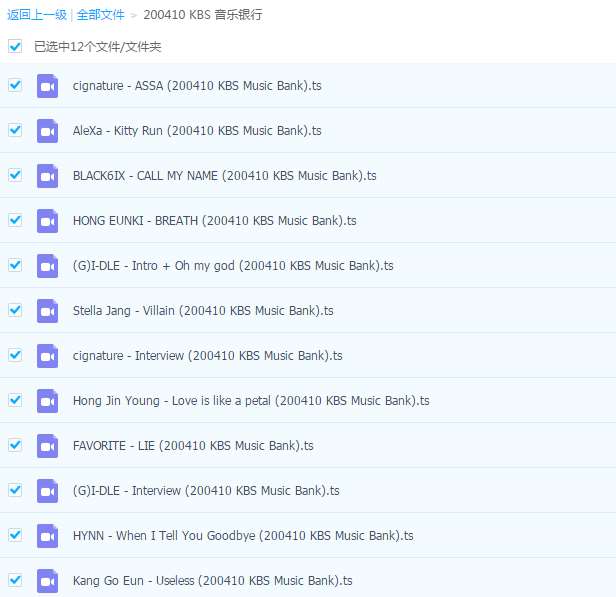Uncheck cignature - Interview checkbox
Viewport: 616px width, 597px height.
[15, 355]
